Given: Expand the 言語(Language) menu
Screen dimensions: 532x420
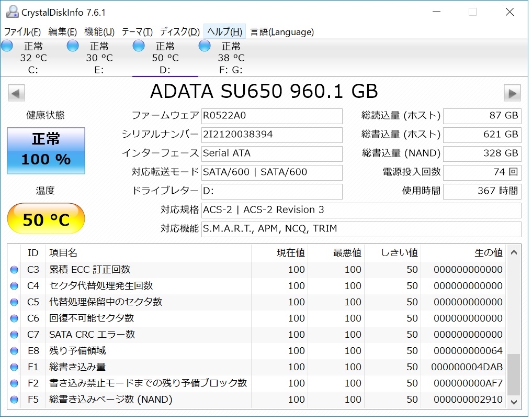Looking at the screenshot, I should tap(282, 32).
